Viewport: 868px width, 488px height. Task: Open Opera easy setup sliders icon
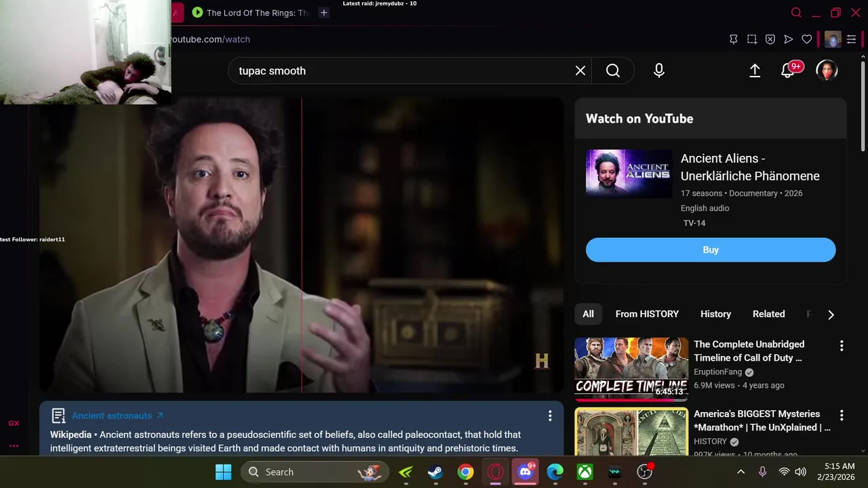pyautogui.click(x=852, y=39)
